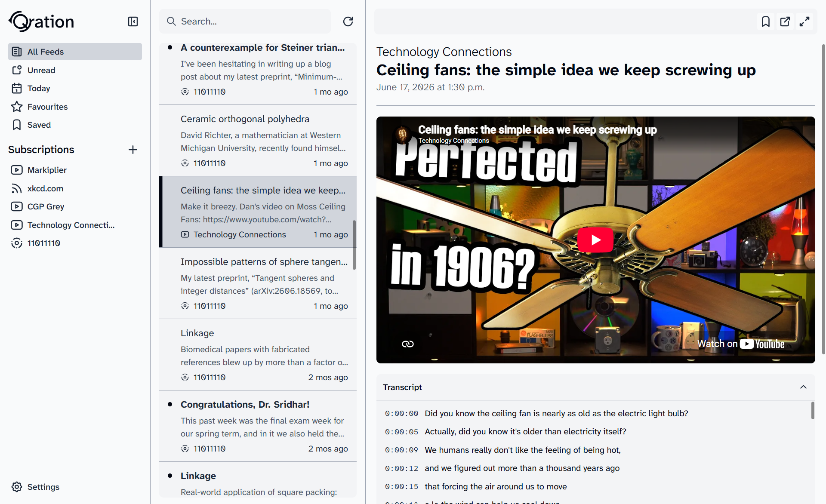The height and width of the screenshot is (504, 826).
Task: Open Technology Connections subscription in sidebar
Action: tap(75, 225)
